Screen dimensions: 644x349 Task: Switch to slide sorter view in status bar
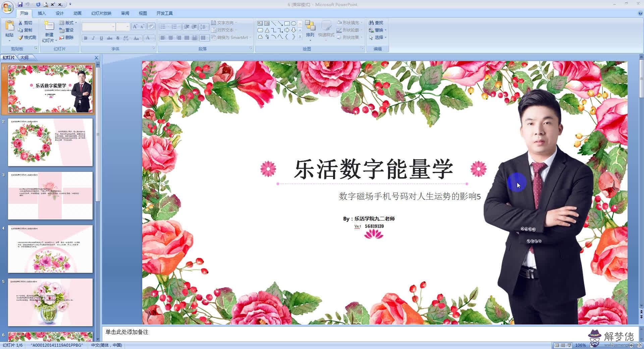pos(563,345)
